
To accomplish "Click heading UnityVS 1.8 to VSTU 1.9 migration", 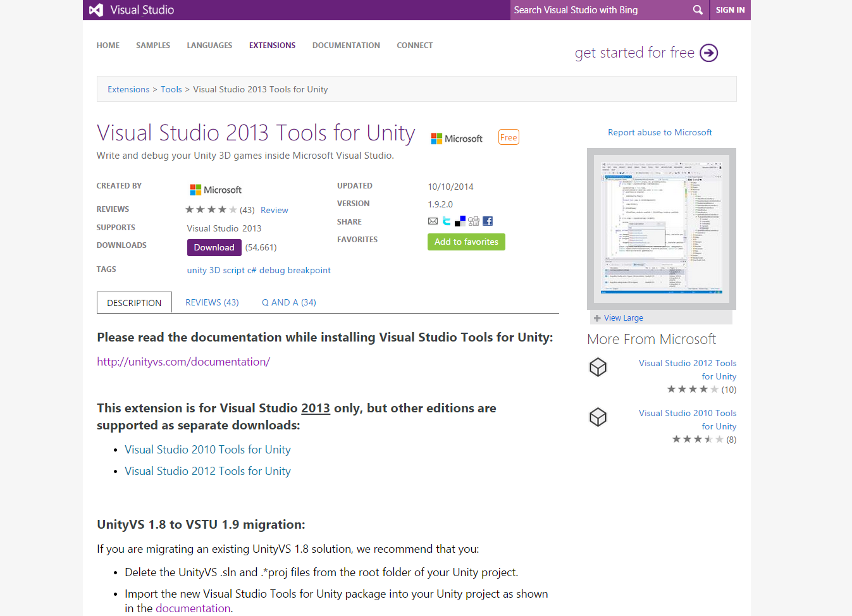I will [201, 524].
